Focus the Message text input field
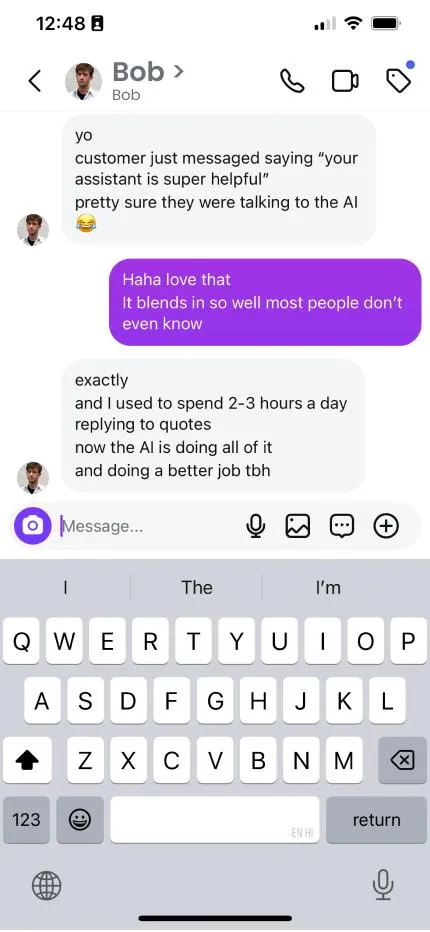This screenshot has width=430, height=932. [151, 526]
